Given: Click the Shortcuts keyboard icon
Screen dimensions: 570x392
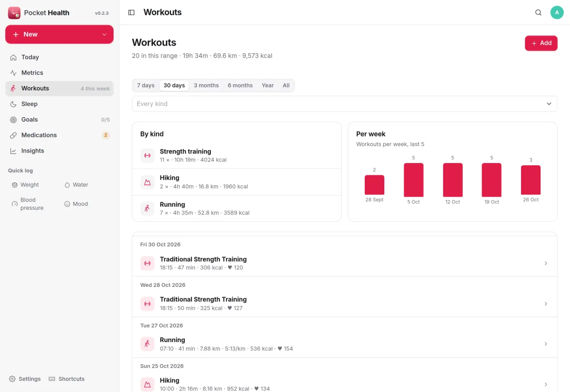Looking at the screenshot, I should [52, 379].
